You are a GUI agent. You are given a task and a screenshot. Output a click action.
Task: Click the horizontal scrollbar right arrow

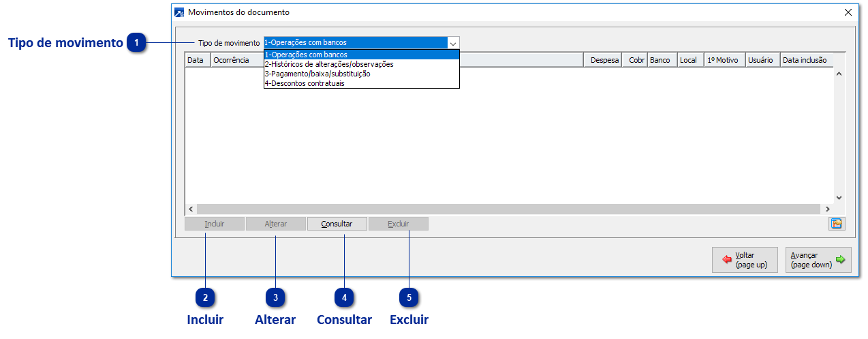point(828,209)
